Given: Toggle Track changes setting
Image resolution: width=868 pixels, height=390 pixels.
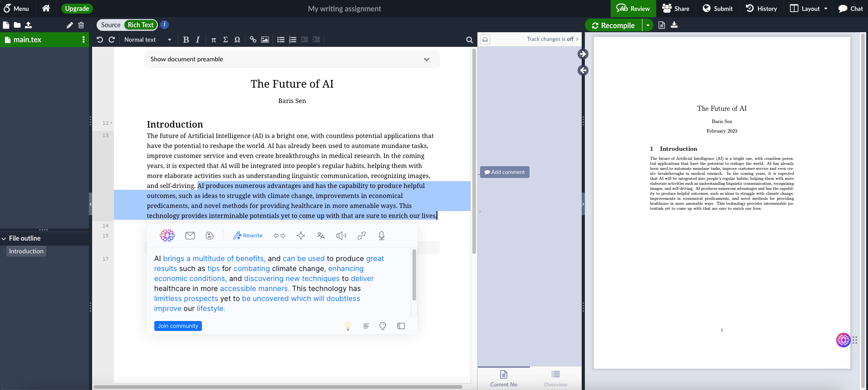Looking at the screenshot, I should (552, 39).
